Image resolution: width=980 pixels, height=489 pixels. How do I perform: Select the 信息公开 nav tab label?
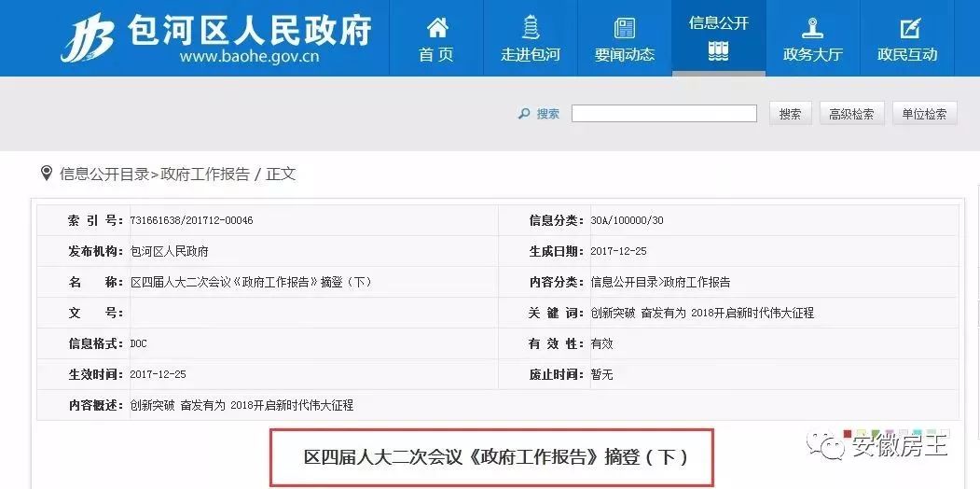[718, 23]
